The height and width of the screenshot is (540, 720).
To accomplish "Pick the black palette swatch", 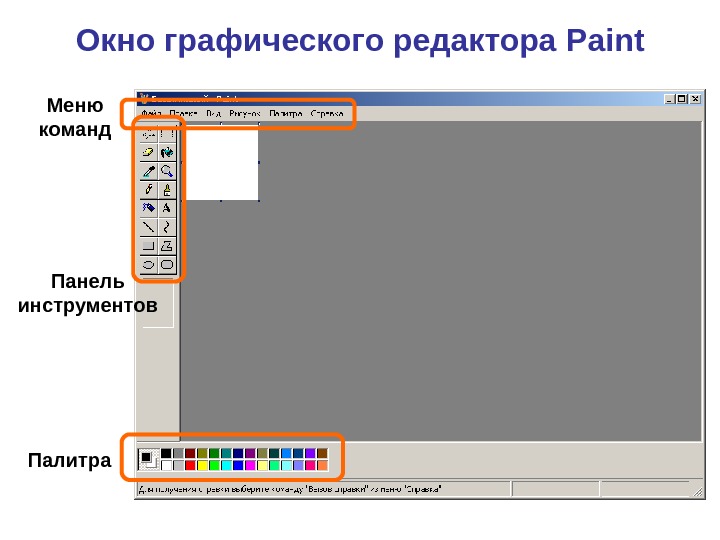I will 166,454.
